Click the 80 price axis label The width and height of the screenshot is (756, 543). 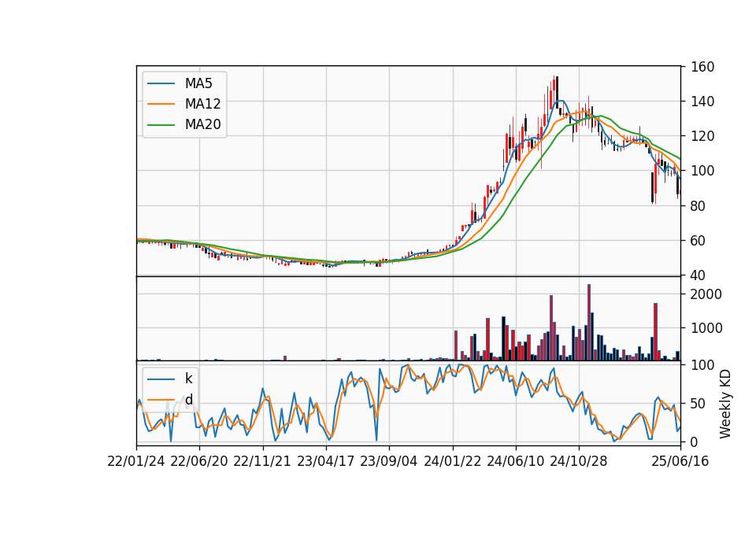point(699,205)
